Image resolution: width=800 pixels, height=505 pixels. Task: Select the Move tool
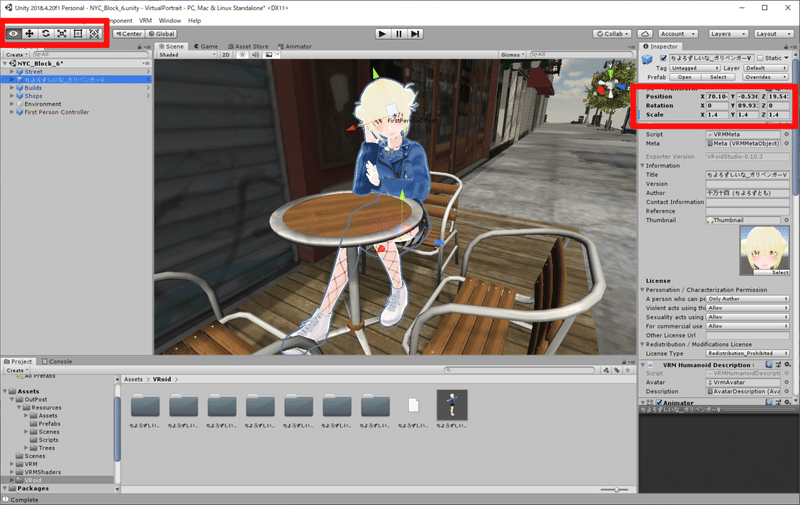(30, 34)
